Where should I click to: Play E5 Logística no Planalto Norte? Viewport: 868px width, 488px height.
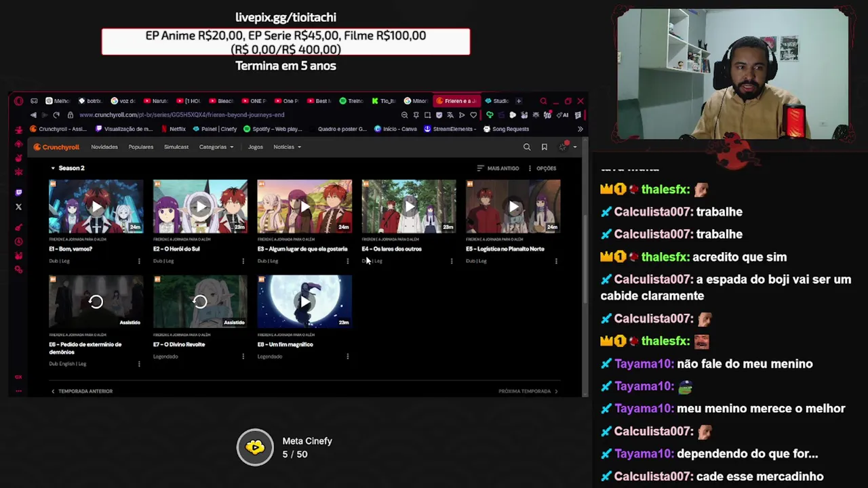pyautogui.click(x=513, y=207)
